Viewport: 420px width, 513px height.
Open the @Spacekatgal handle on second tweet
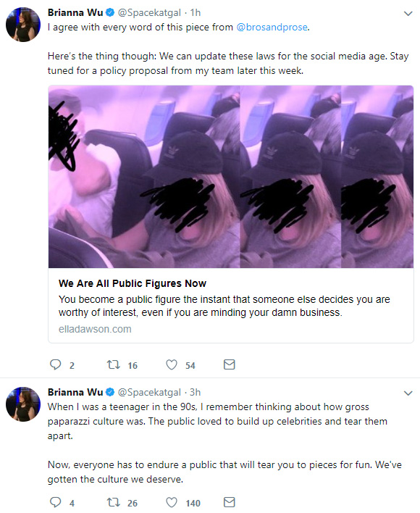click(149, 392)
